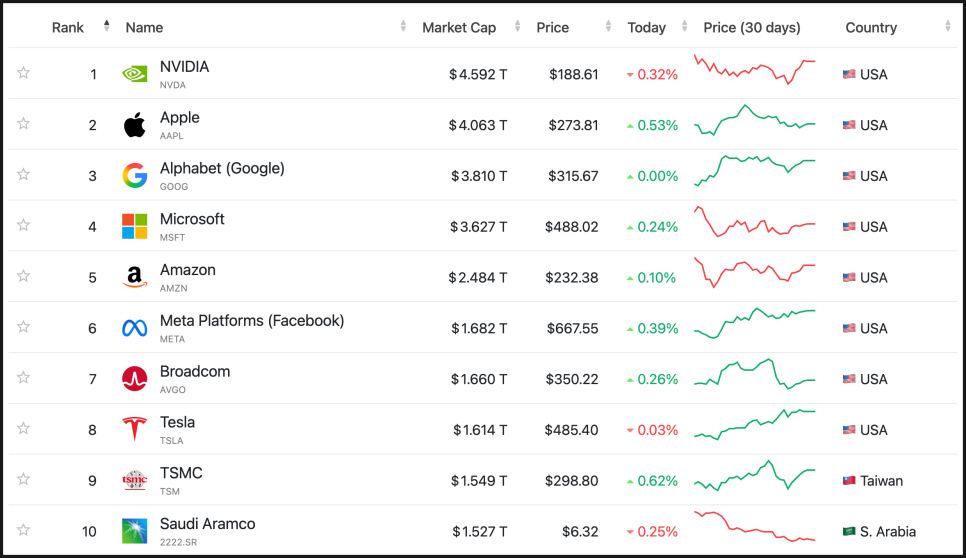966x558 pixels.
Task: Click the Broadcom logo icon
Action: [135, 379]
